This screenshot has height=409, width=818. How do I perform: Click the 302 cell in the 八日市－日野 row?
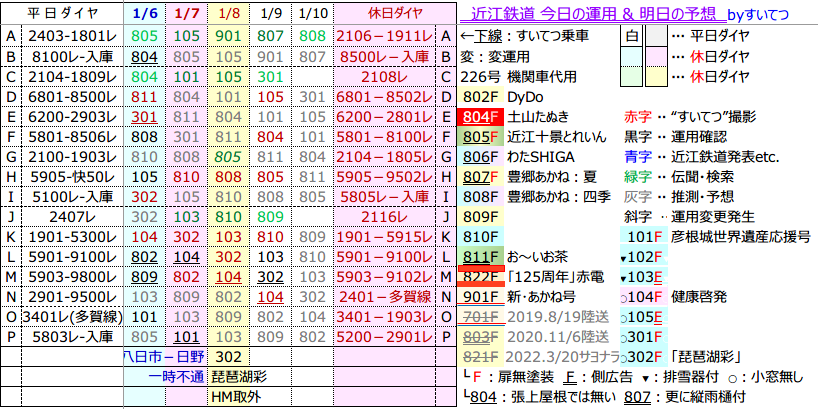pyautogui.click(x=227, y=357)
